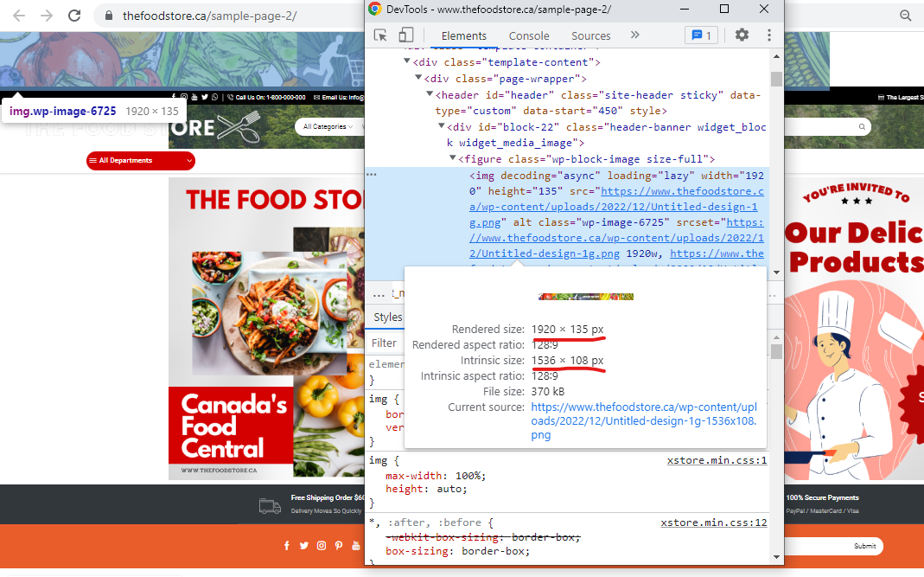Click the newsletter Submit button
The image size is (924, 577).
coord(864,547)
